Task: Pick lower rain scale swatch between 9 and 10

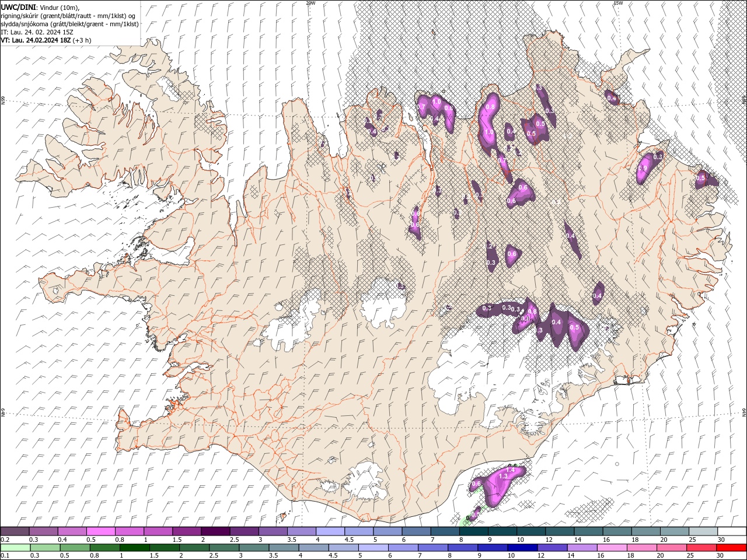Action: 492,548
